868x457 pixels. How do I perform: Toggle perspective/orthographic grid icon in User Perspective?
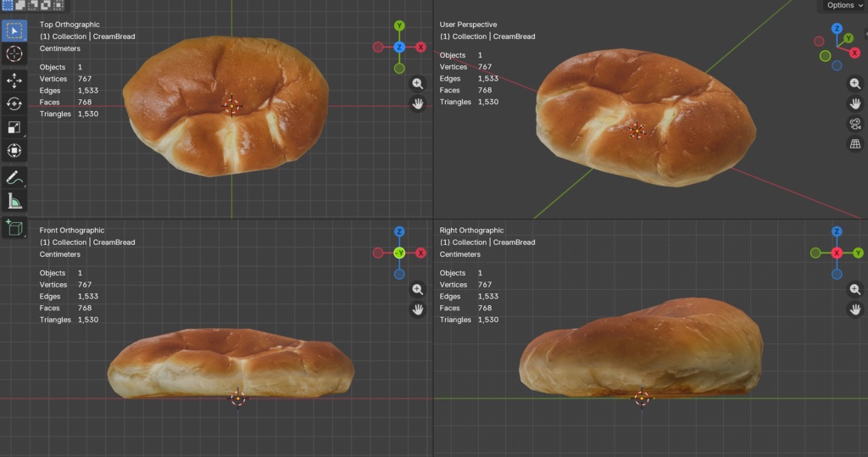855,144
